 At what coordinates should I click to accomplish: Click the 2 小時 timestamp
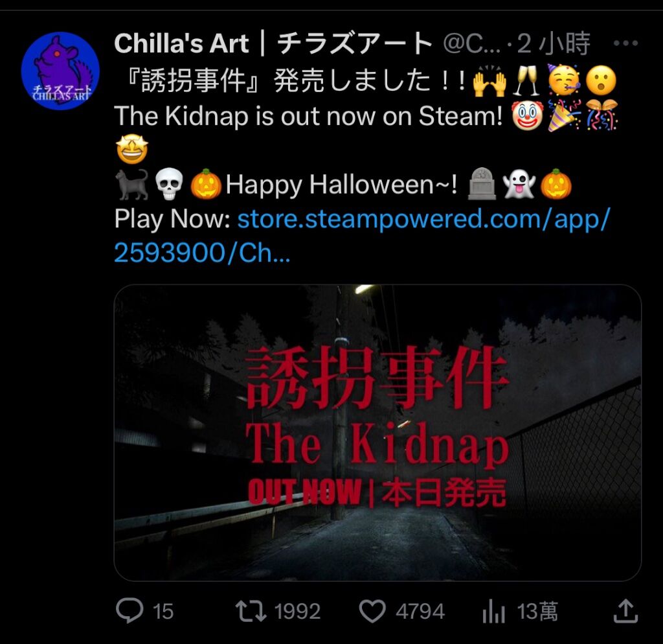point(554,43)
